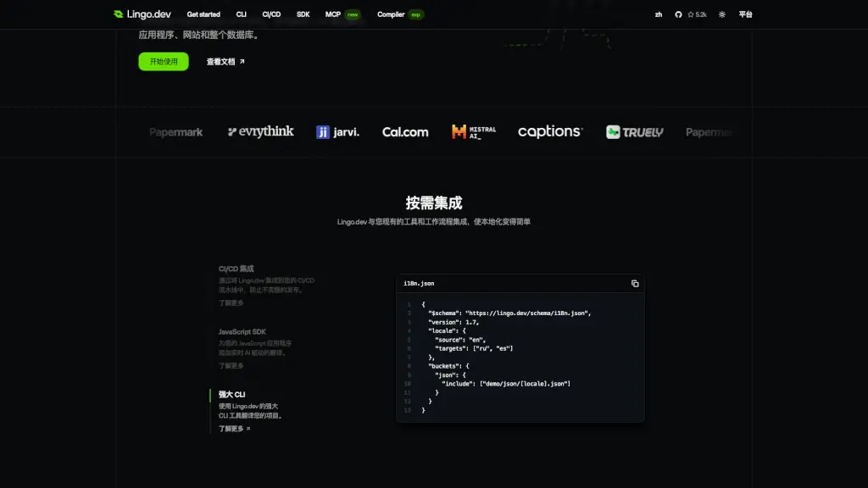Click the captions logo
This screenshot has width=868, height=488.
click(x=549, y=131)
